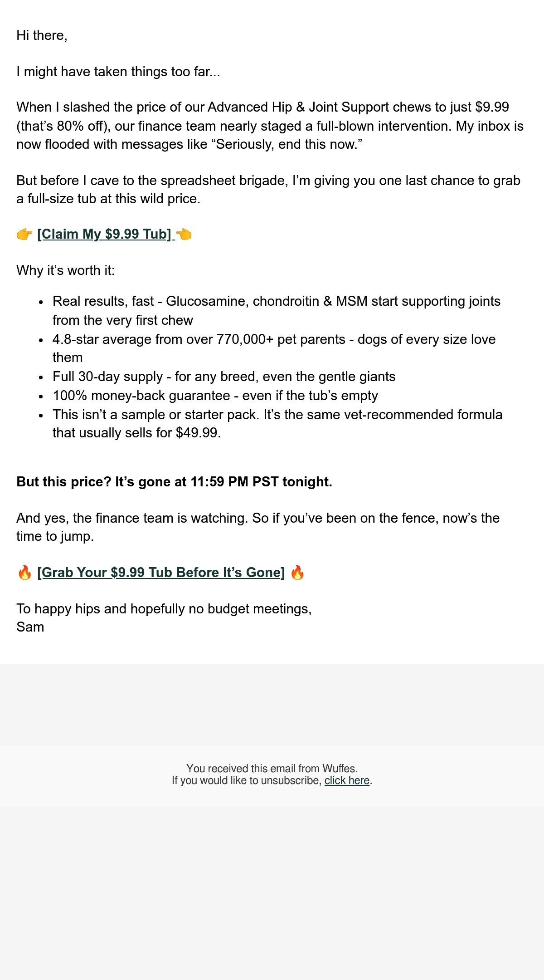
Task: Click the I might have taken things too far line
Action: pyautogui.click(x=118, y=72)
